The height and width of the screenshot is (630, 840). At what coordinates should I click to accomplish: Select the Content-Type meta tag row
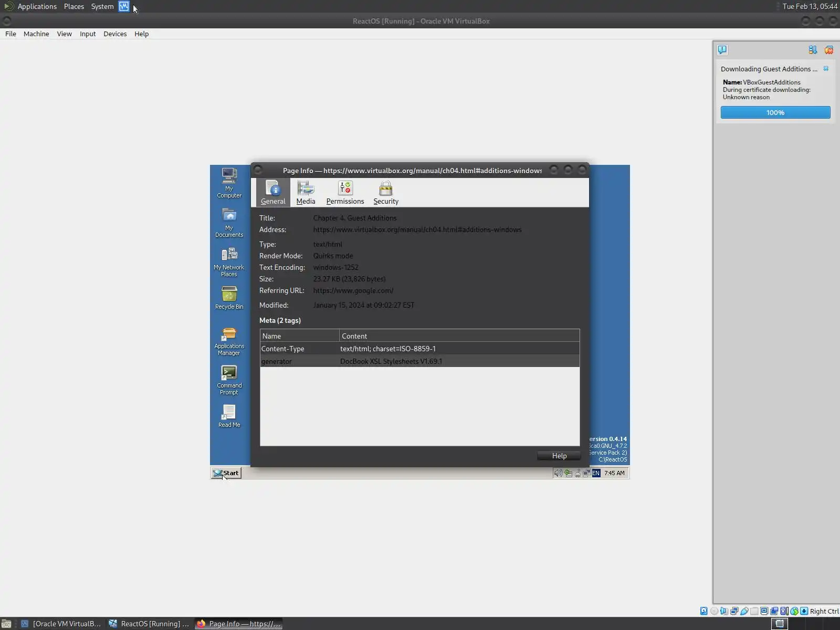[x=420, y=349]
